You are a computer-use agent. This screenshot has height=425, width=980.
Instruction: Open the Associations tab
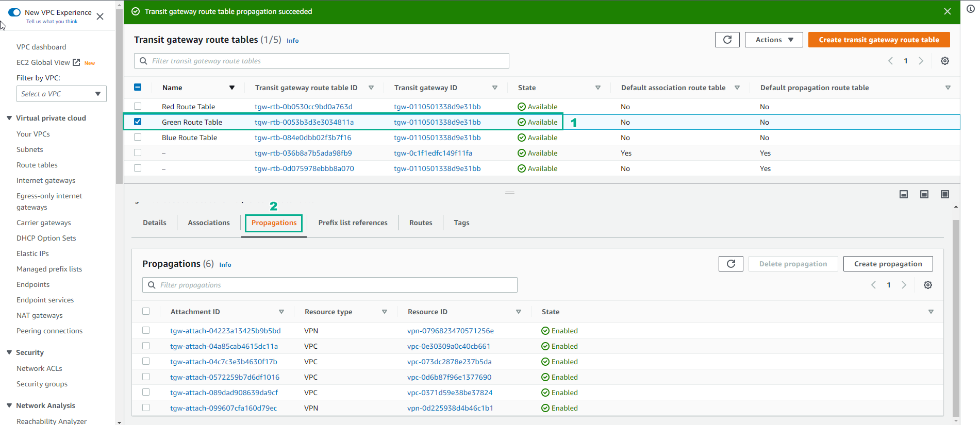[209, 223]
